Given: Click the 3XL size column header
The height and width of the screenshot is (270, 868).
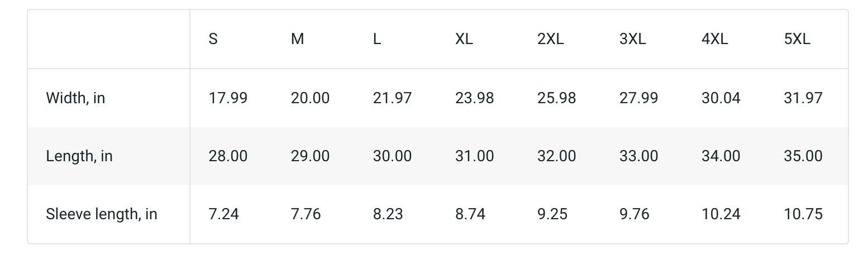Looking at the screenshot, I should (632, 39).
